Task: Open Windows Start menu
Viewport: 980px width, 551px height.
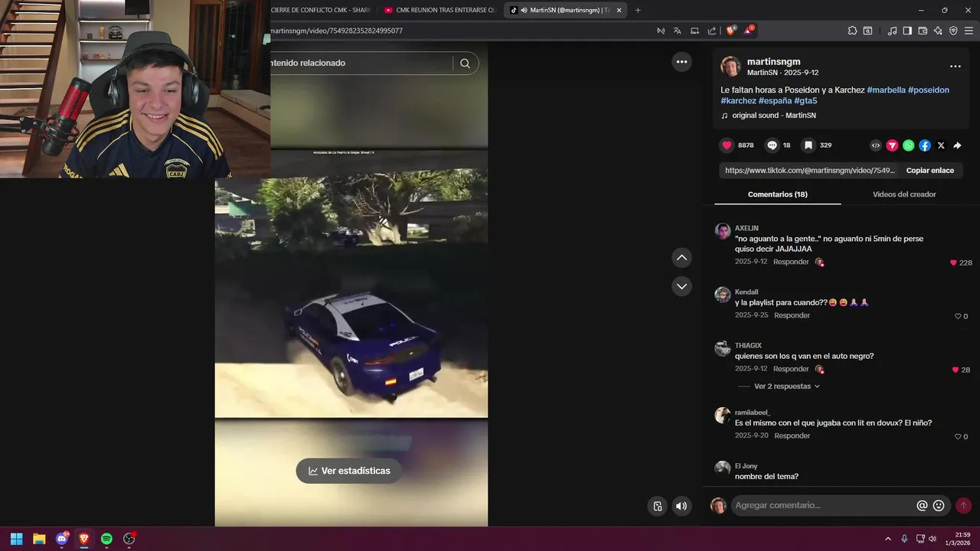Action: [16, 539]
